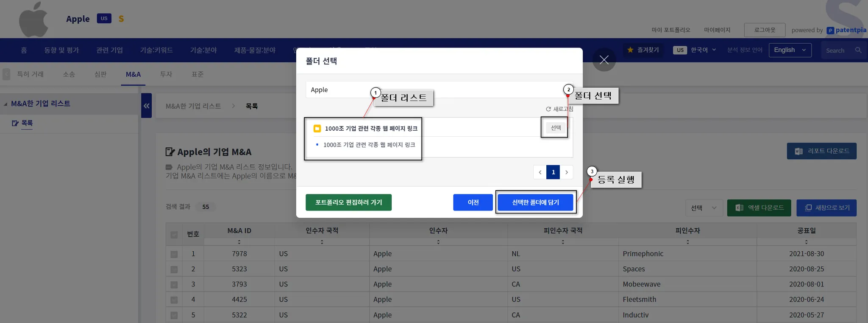Image resolution: width=868 pixels, height=323 pixels.
Task: Check the row 2 checkbox for Spaces
Action: pyautogui.click(x=174, y=270)
